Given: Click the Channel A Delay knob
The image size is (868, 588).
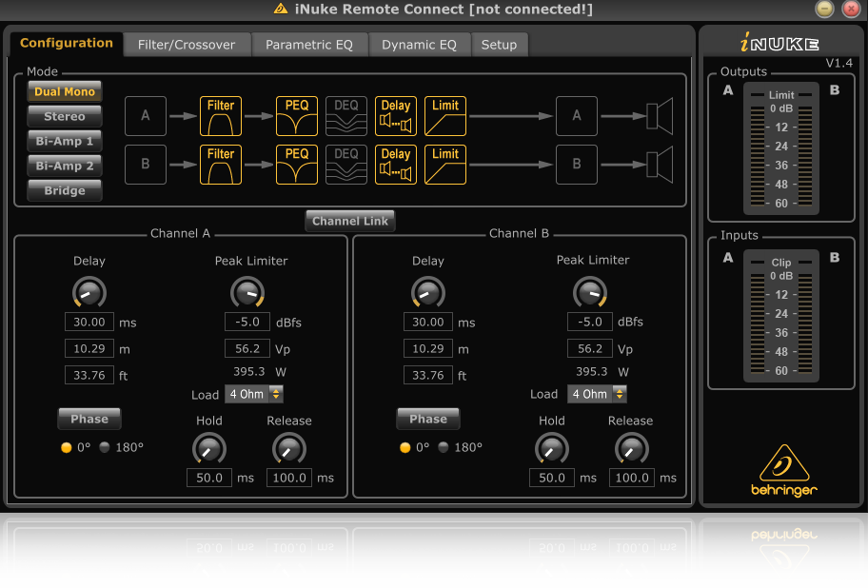Looking at the screenshot, I should 89,292.
